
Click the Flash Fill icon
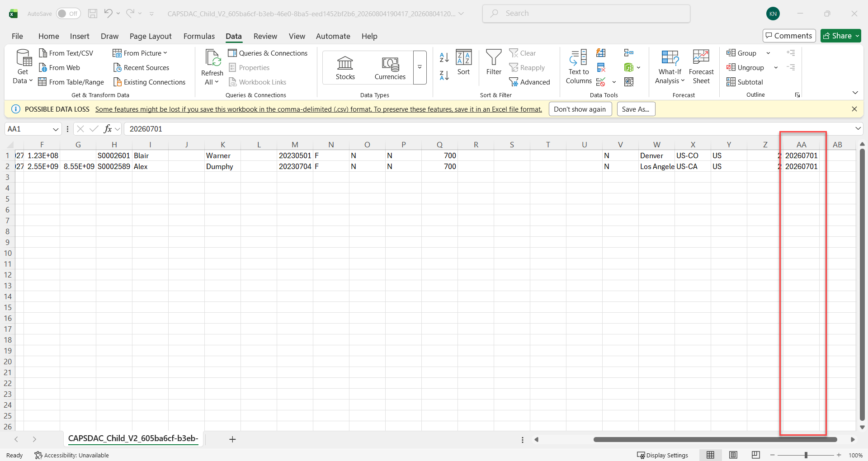point(601,53)
